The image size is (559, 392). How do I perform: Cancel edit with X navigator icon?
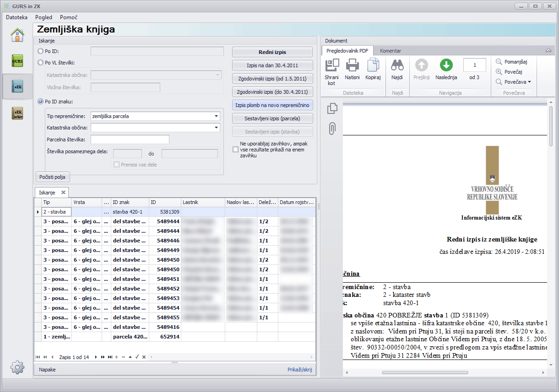click(144, 357)
